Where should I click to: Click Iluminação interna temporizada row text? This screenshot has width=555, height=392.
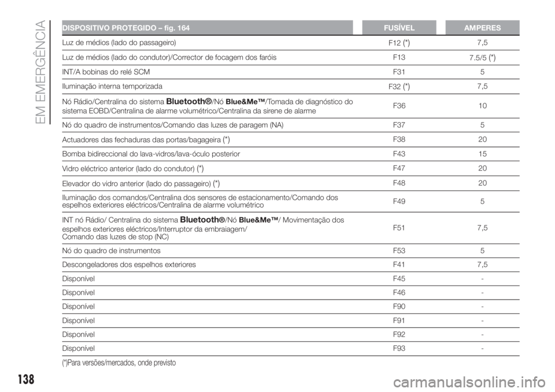[112, 86]
